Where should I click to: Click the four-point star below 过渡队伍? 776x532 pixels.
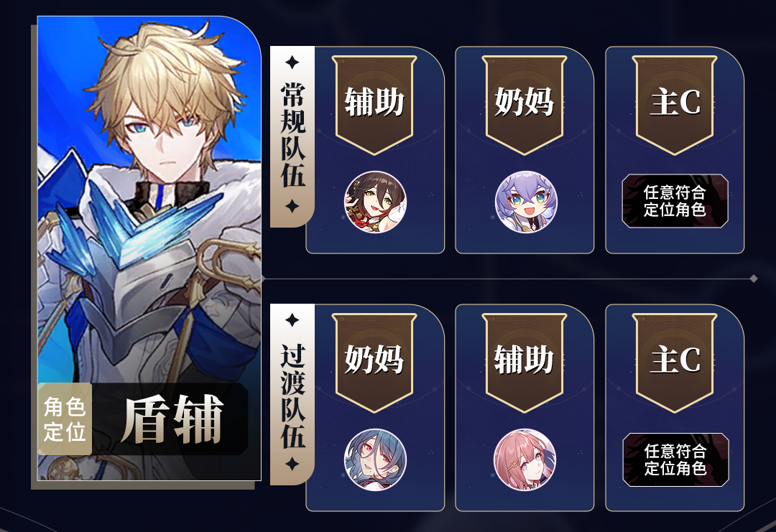pyautogui.click(x=292, y=464)
